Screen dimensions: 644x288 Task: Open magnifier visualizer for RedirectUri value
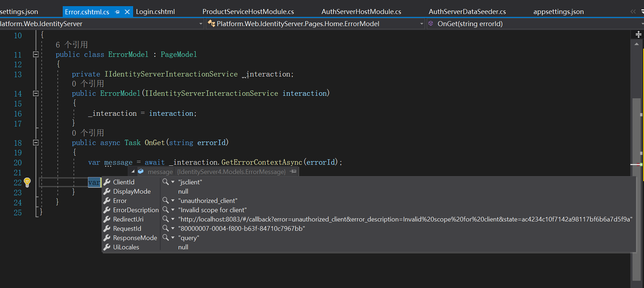[164, 219]
